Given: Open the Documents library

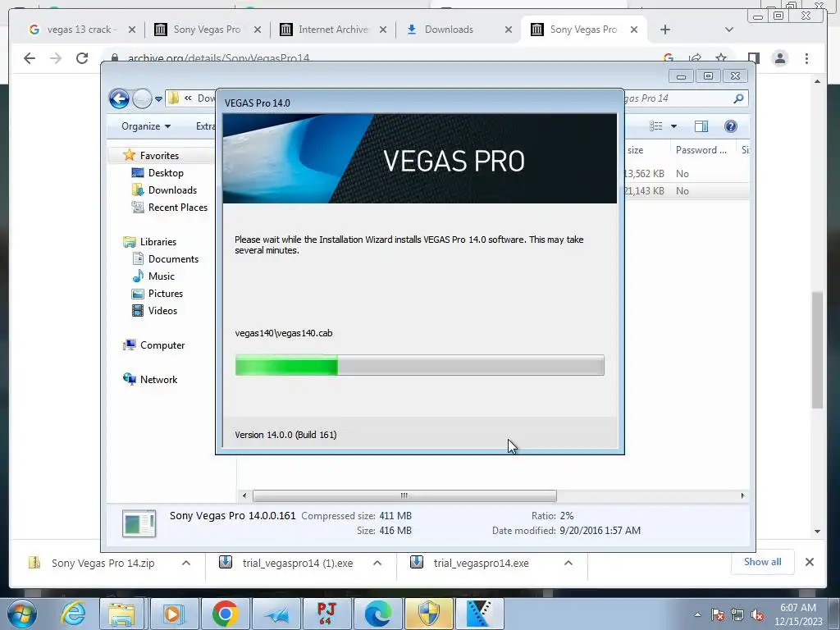Looking at the screenshot, I should click(x=173, y=258).
